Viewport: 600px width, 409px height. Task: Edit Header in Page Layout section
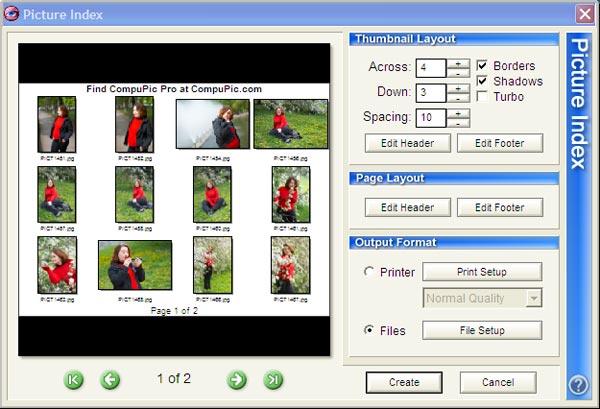[x=408, y=207]
